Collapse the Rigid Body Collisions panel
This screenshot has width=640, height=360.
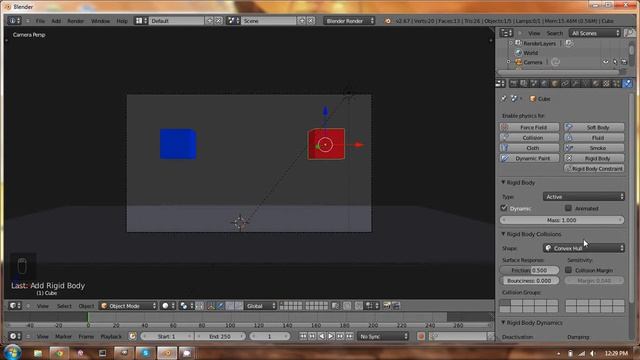[x=503, y=234]
